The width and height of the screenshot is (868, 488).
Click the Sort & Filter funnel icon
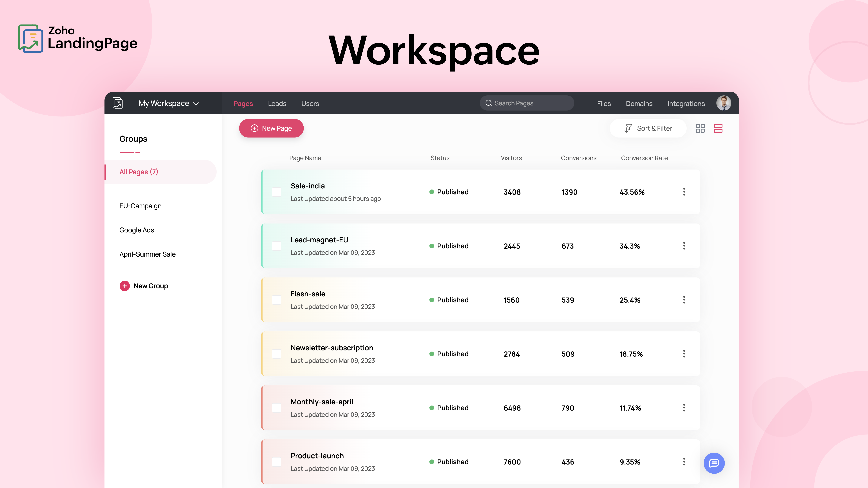(x=628, y=128)
